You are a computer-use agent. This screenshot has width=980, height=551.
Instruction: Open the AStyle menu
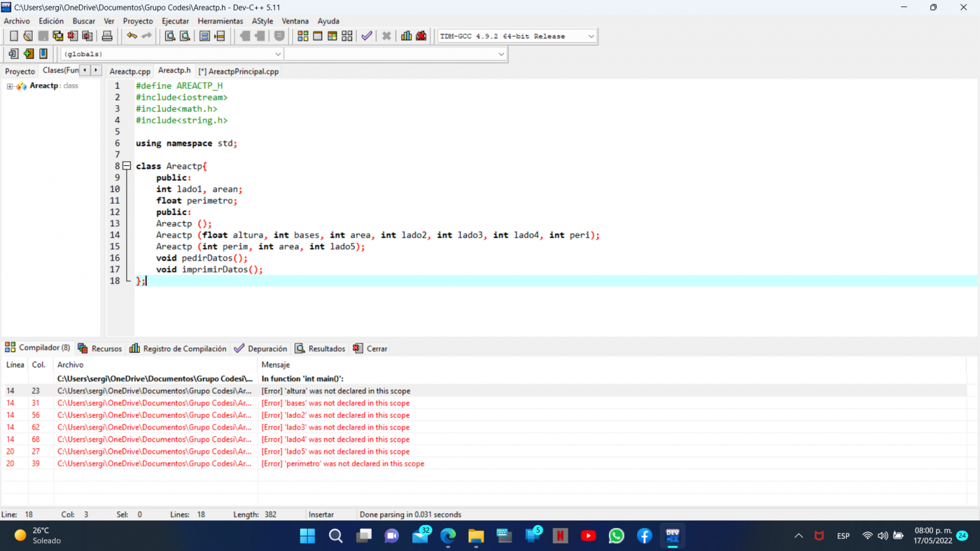[x=263, y=21]
